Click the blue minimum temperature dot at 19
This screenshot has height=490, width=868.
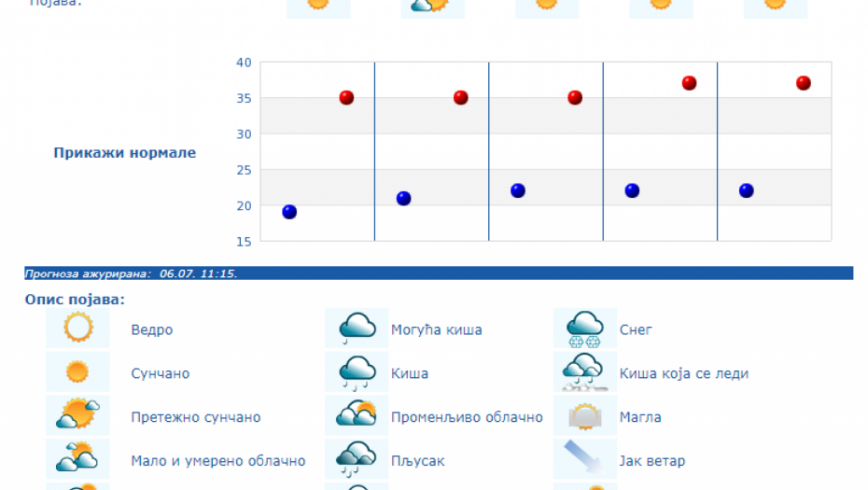(289, 212)
